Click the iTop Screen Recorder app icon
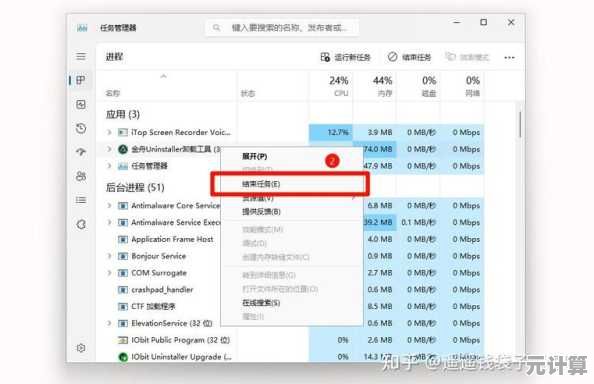 (x=122, y=132)
